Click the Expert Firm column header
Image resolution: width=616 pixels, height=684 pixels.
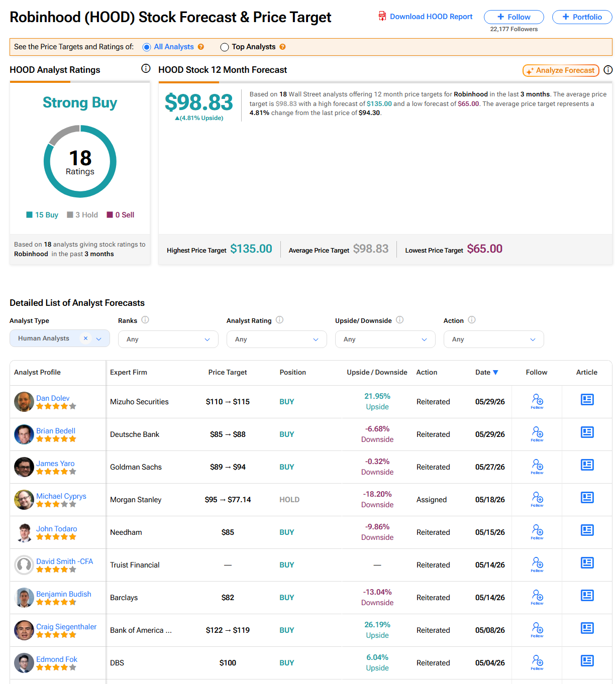129,372
